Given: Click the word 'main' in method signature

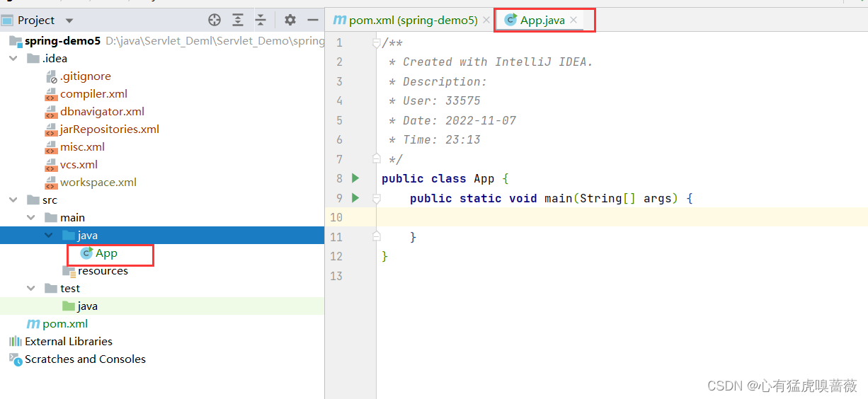Looking at the screenshot, I should (559, 198).
